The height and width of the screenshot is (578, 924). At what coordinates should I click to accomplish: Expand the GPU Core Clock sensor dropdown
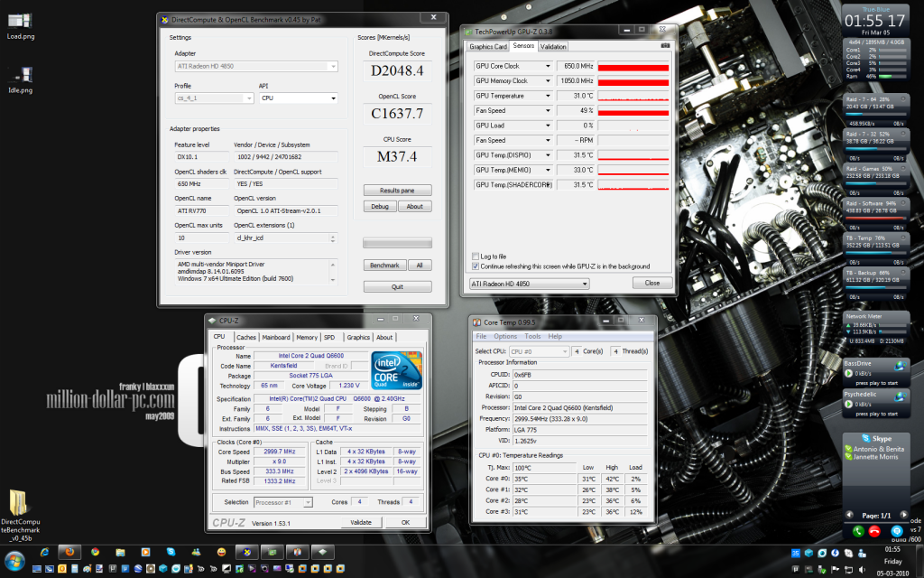[x=547, y=66]
